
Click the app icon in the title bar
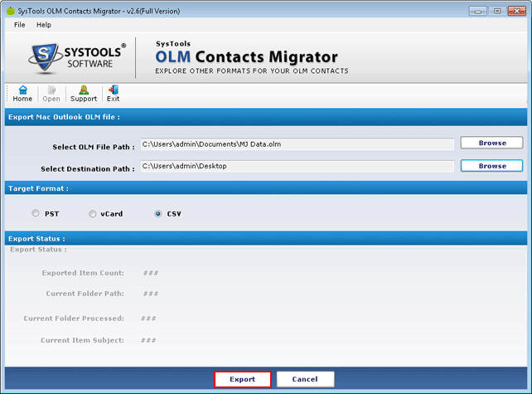tap(11, 12)
